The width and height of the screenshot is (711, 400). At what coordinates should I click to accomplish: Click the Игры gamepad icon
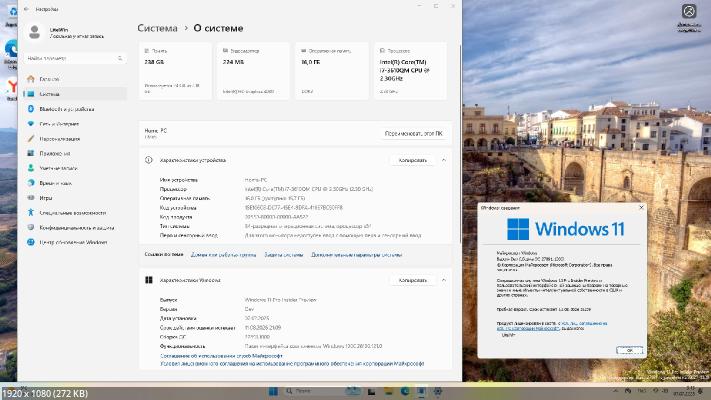point(31,198)
